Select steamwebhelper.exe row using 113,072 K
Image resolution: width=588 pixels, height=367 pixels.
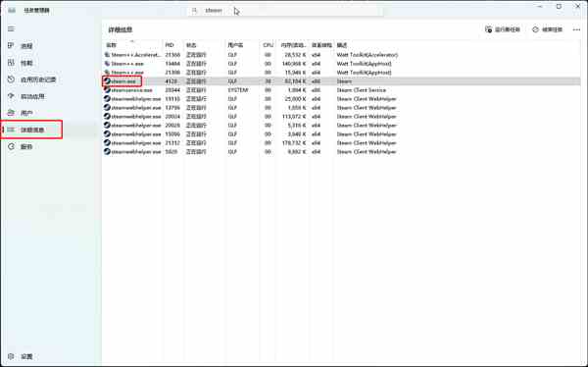point(341,117)
